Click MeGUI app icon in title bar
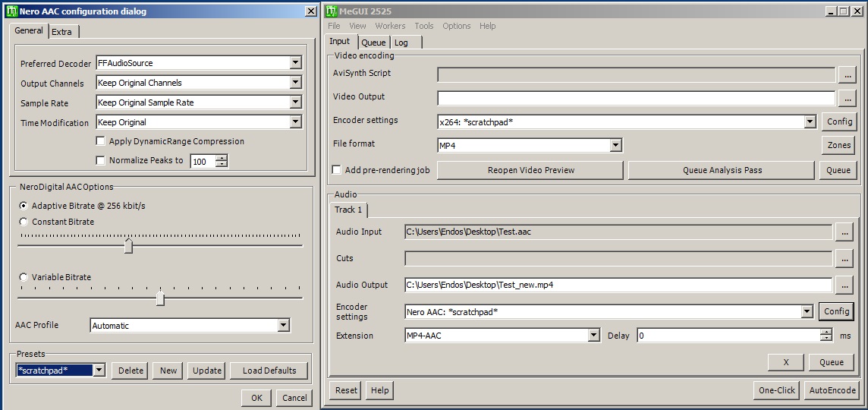Image resolution: width=868 pixels, height=410 pixels. pos(332,11)
